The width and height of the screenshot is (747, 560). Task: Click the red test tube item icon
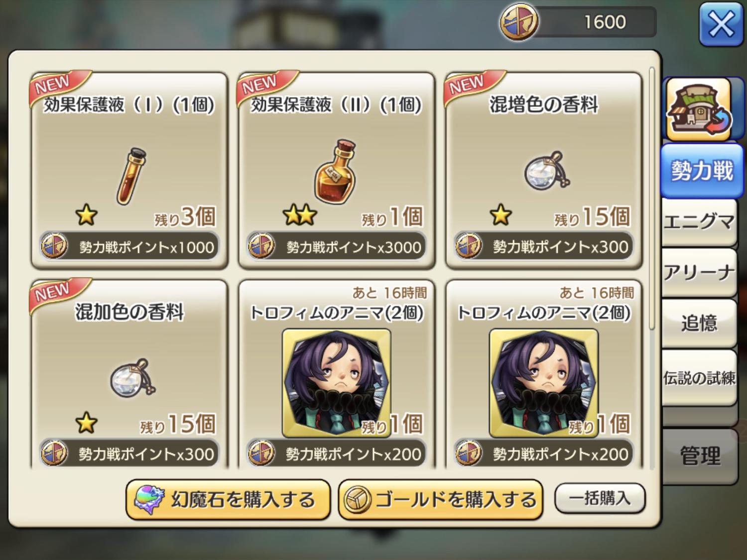(x=131, y=176)
